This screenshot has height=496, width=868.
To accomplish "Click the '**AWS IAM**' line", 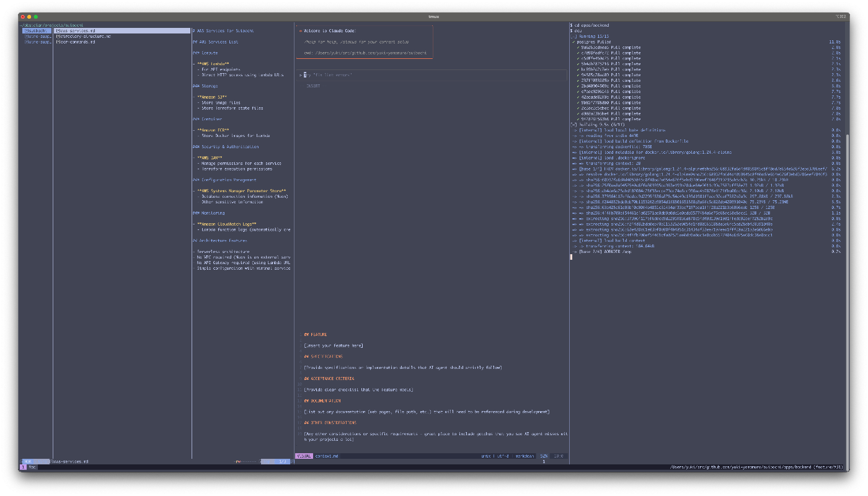I will pyautogui.click(x=208, y=157).
